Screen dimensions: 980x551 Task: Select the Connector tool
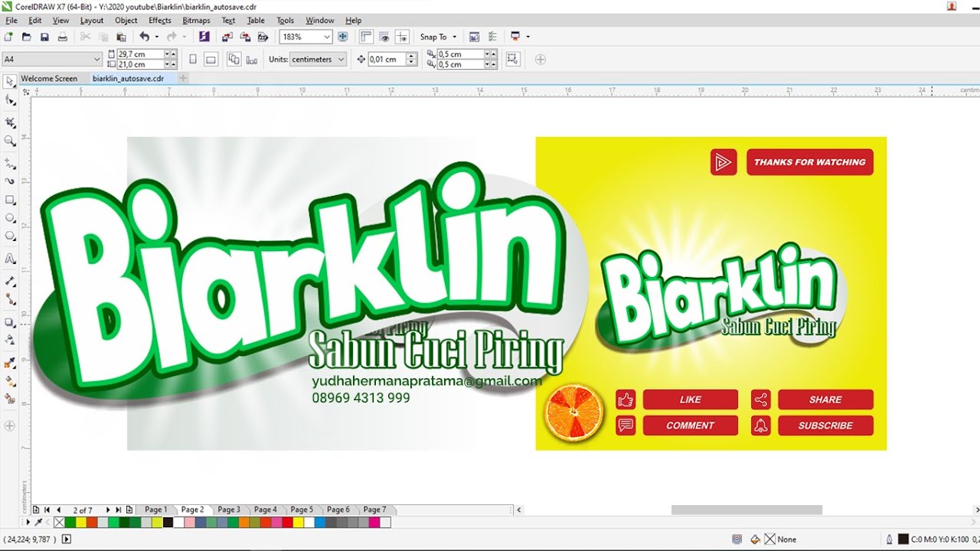pyautogui.click(x=10, y=299)
